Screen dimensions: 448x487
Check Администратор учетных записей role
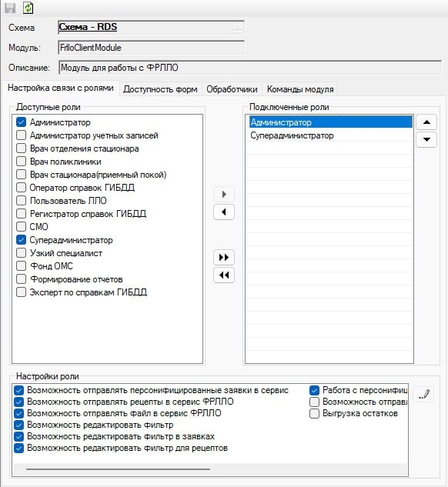21,135
